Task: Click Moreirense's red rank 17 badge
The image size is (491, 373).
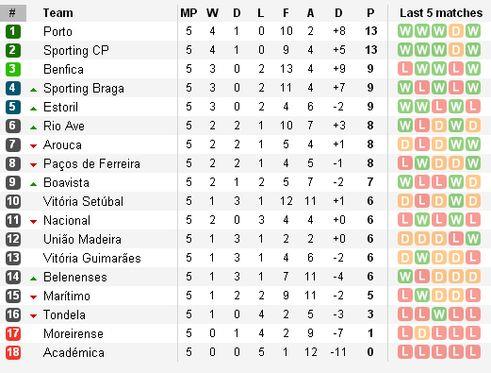Action: pos(13,334)
